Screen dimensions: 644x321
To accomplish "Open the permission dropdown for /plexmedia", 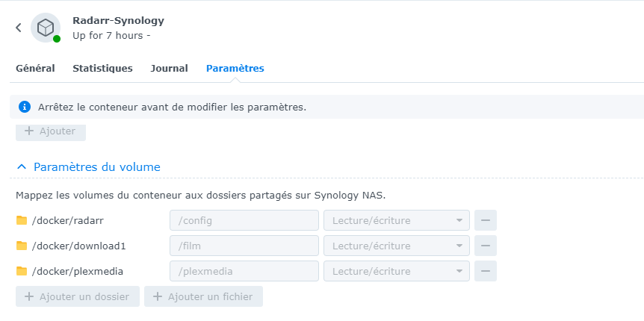I will [396, 271].
